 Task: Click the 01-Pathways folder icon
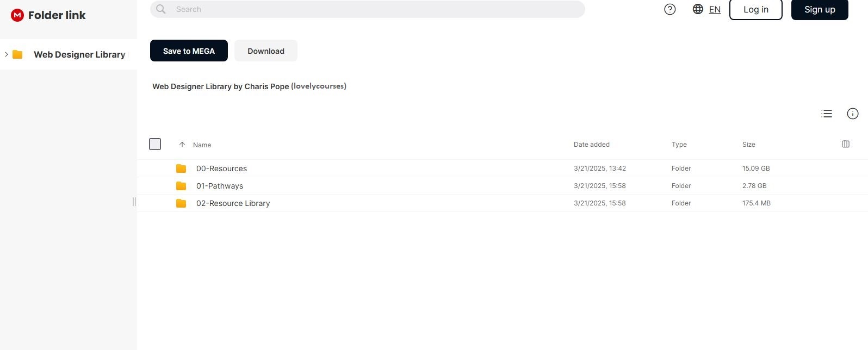coord(181,186)
